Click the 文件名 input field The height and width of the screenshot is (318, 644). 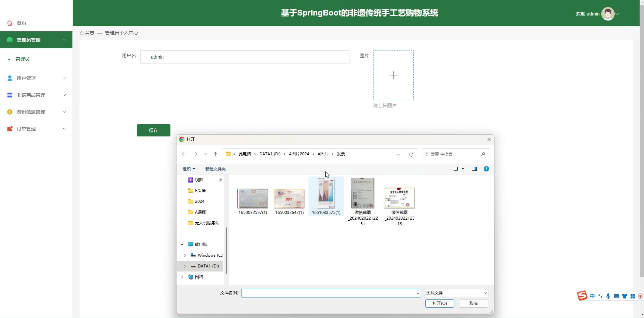point(328,293)
